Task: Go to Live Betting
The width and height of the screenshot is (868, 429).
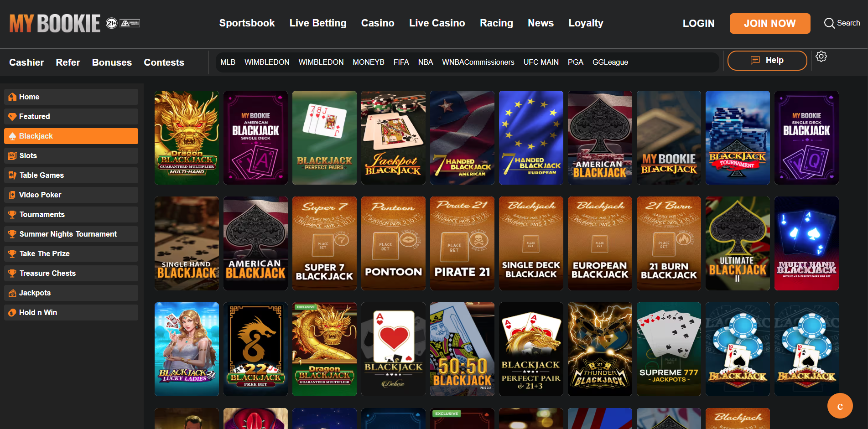Action: [x=318, y=23]
